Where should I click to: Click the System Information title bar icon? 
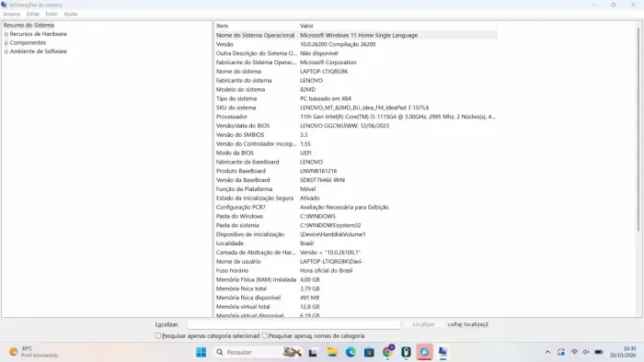pyautogui.click(x=4, y=5)
